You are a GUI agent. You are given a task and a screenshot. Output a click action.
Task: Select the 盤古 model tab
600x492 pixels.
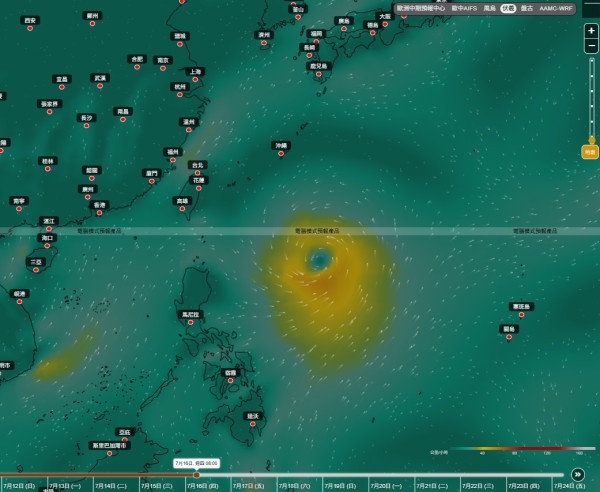click(527, 8)
